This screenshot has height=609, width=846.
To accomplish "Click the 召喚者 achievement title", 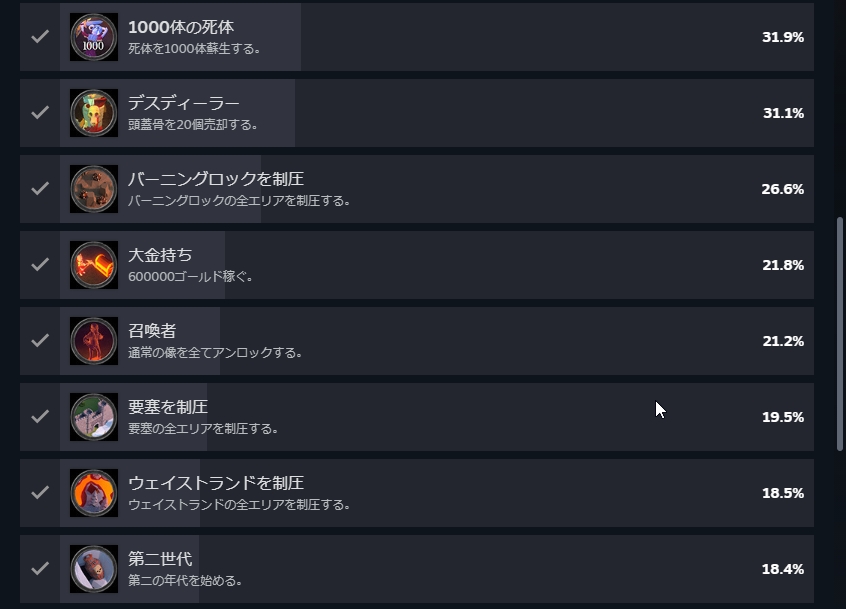I will point(152,331).
